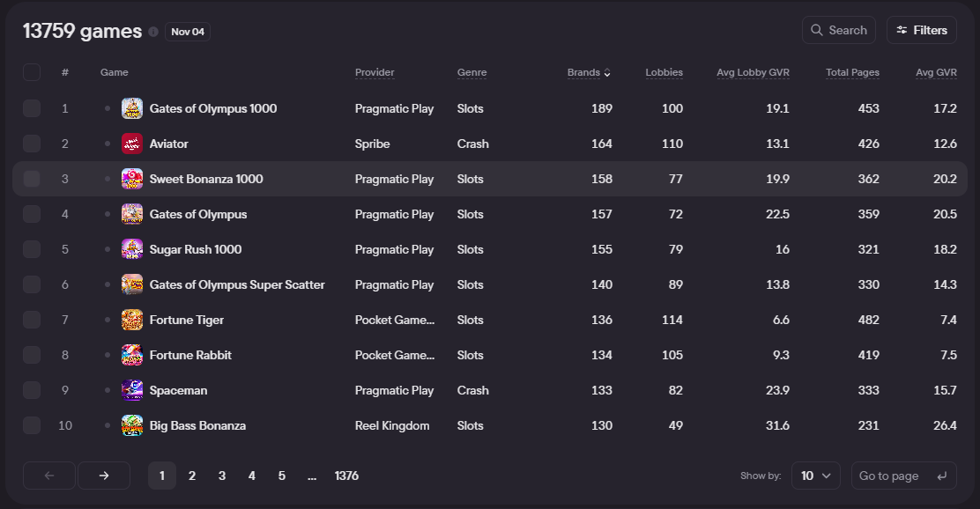The height and width of the screenshot is (509, 980).
Task: Click the Fortune Tiger game icon
Action: pos(132,320)
